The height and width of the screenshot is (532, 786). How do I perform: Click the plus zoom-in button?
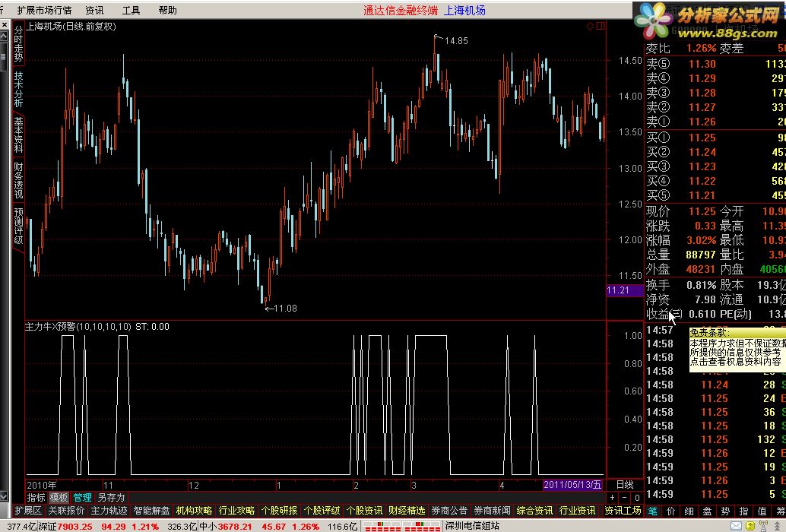613,498
